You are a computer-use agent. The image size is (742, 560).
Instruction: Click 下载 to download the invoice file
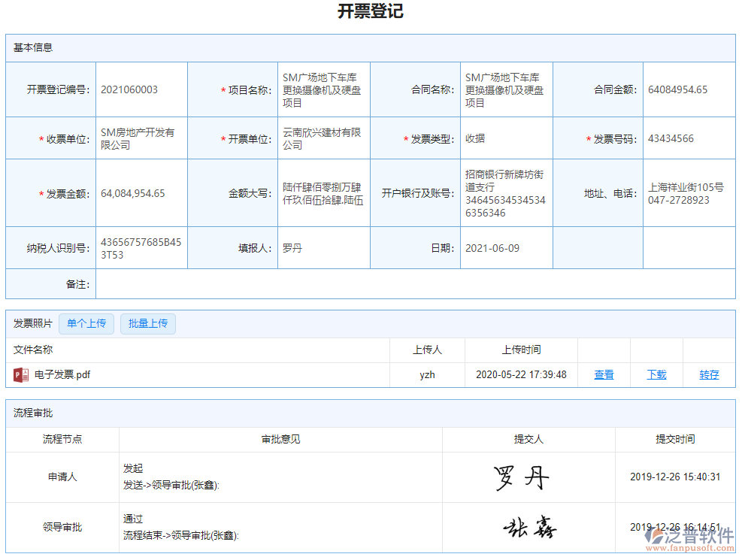pyautogui.click(x=656, y=374)
